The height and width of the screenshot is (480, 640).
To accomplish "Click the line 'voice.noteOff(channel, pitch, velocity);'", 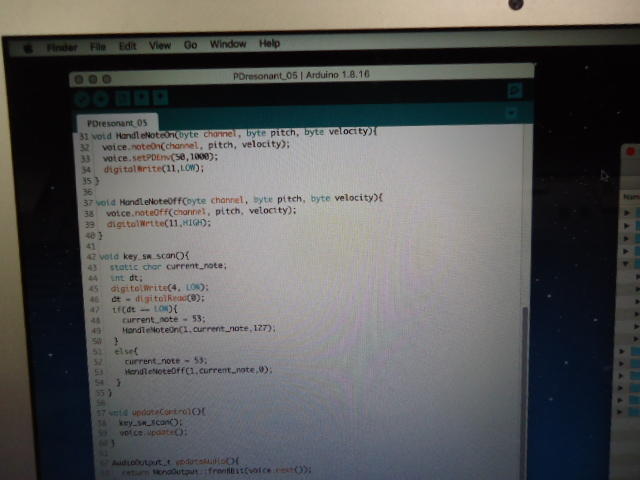I will coord(201,212).
